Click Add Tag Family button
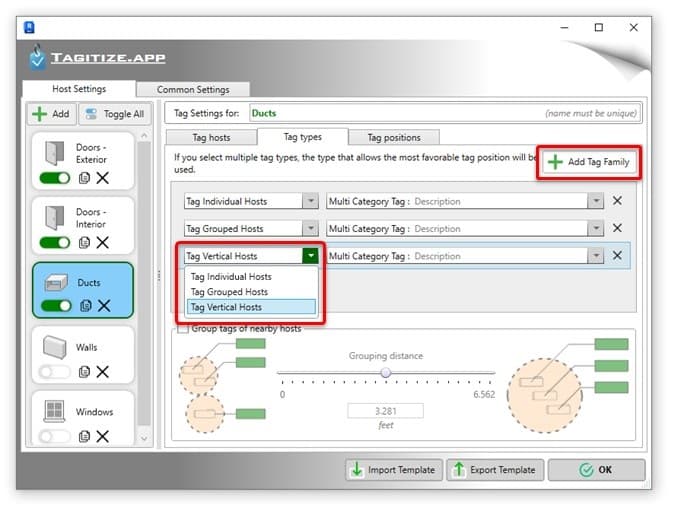The height and width of the screenshot is (511, 674). point(589,162)
